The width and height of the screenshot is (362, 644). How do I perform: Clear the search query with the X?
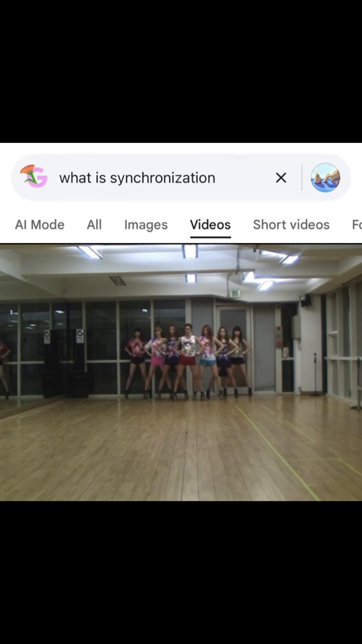click(281, 177)
